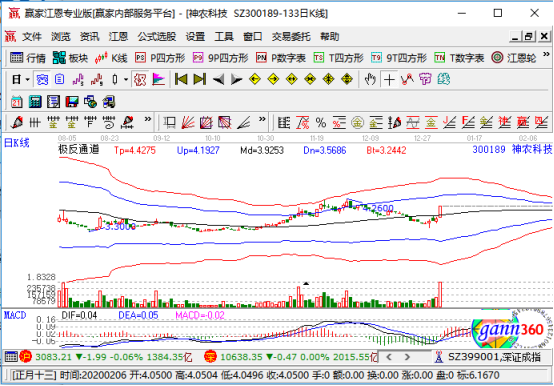Viewport: 554px width, 386px height.
Task: Click the red wave line tool icon
Action: tap(407, 79)
